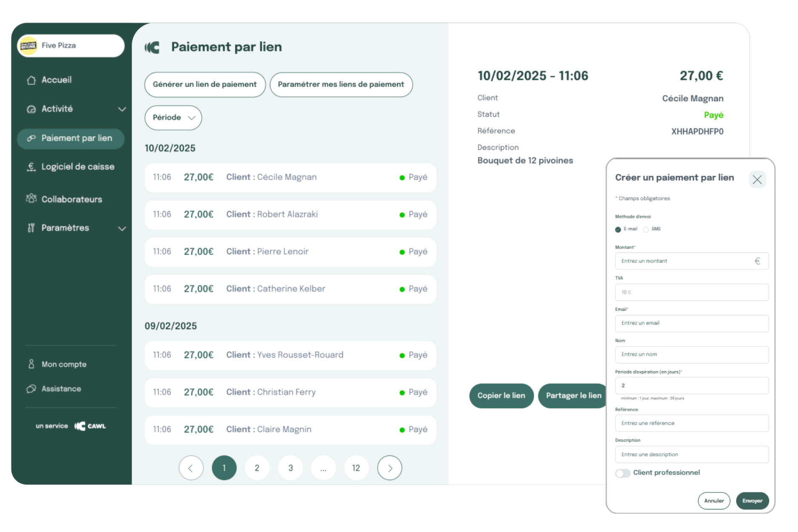Toggle the Client professionnel switch
This screenshot has width=798, height=532.
pyautogui.click(x=623, y=473)
